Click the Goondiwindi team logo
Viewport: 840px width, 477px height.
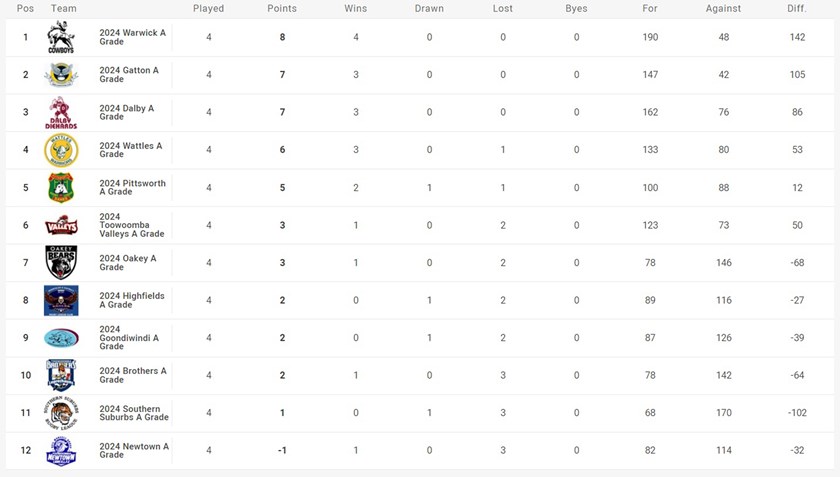pos(61,338)
